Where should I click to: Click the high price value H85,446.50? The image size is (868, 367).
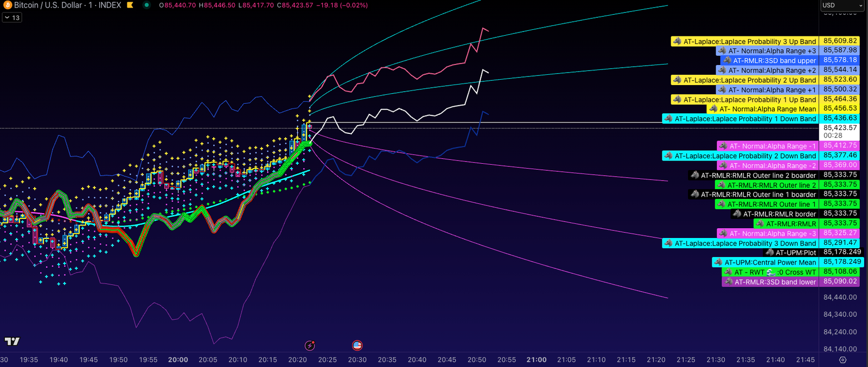[217, 5]
